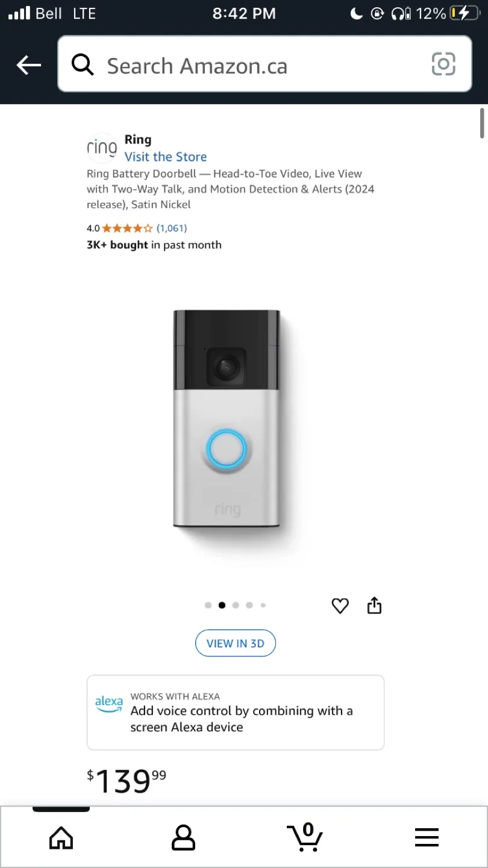Tap the Ring doorbell product image
This screenshot has width=488, height=868.
point(227,419)
